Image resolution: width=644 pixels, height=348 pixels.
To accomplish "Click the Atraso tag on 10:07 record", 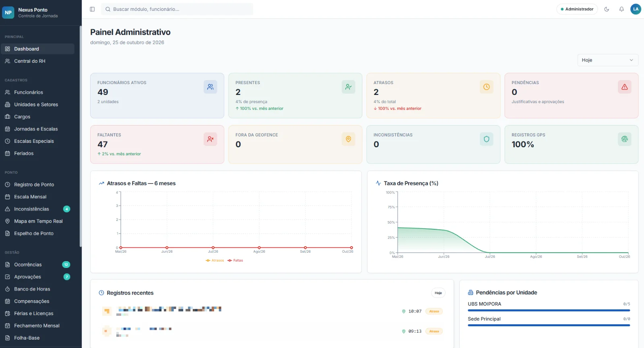I will (x=434, y=311).
